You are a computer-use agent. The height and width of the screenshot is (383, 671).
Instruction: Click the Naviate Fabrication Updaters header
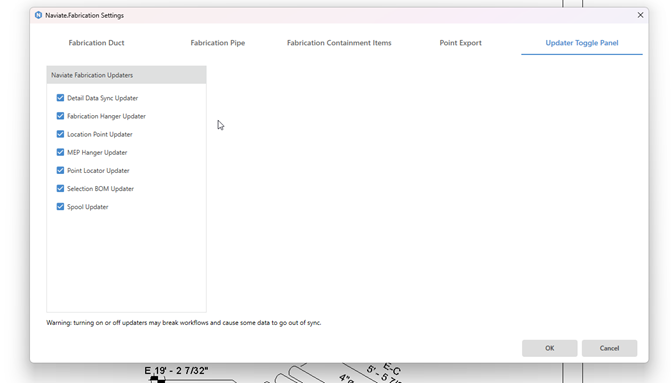(126, 75)
